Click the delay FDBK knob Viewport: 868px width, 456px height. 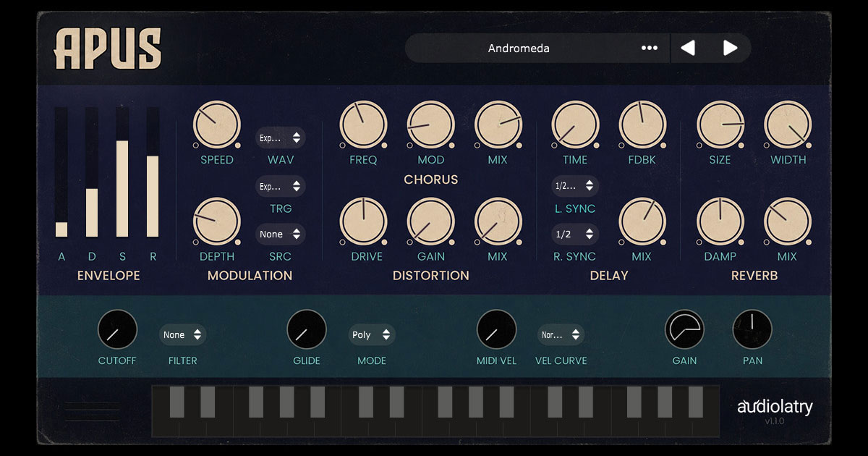click(x=642, y=124)
